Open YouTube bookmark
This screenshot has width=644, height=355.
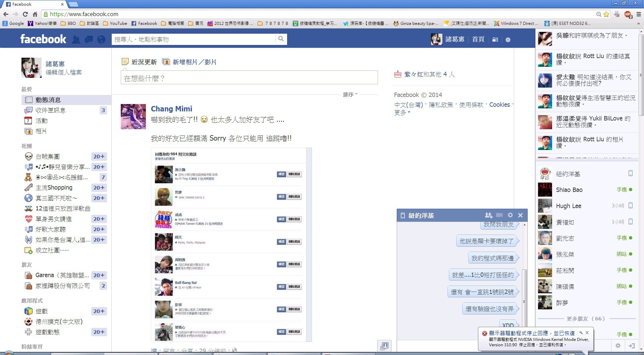pos(115,23)
